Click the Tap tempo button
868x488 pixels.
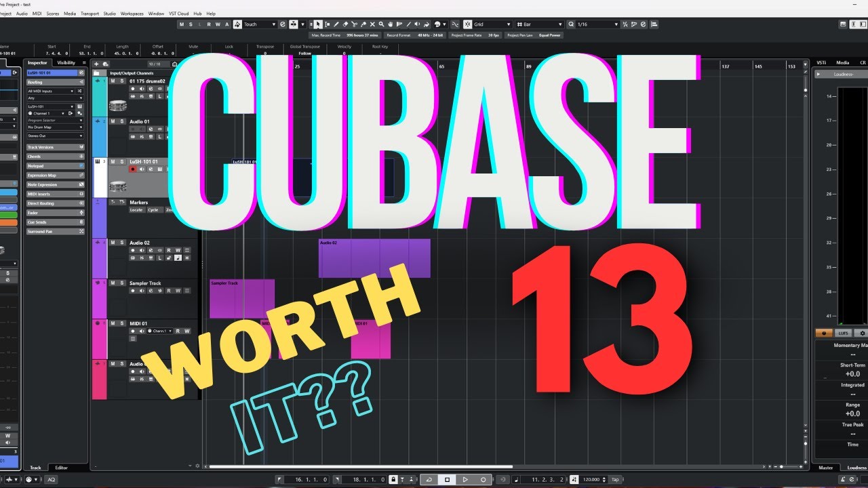(x=614, y=479)
